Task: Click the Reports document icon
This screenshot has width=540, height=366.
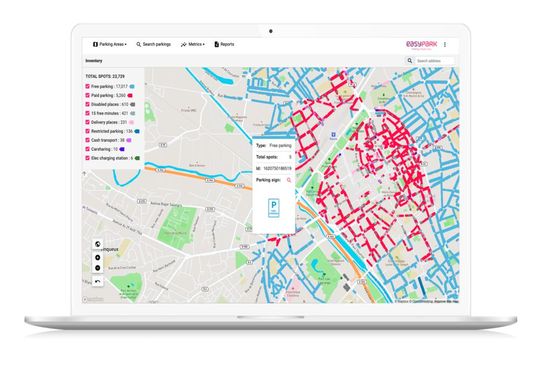Action: [216, 44]
